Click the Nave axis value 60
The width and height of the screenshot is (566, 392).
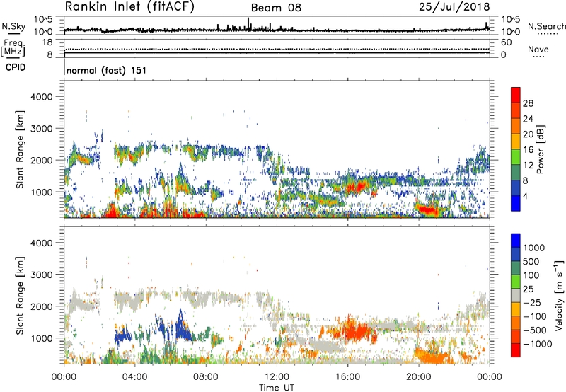tap(507, 42)
